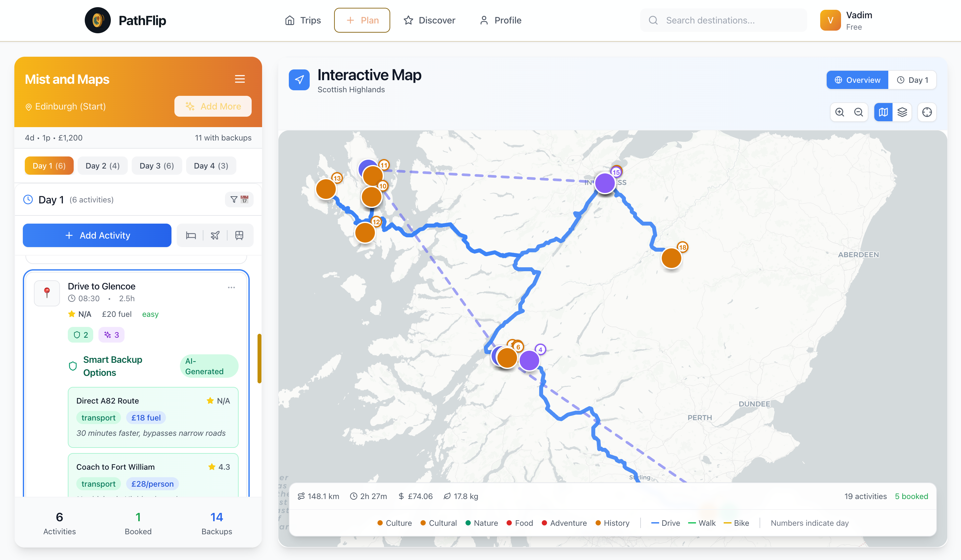
Task: Click the map zoom out icon
Action: [858, 112]
